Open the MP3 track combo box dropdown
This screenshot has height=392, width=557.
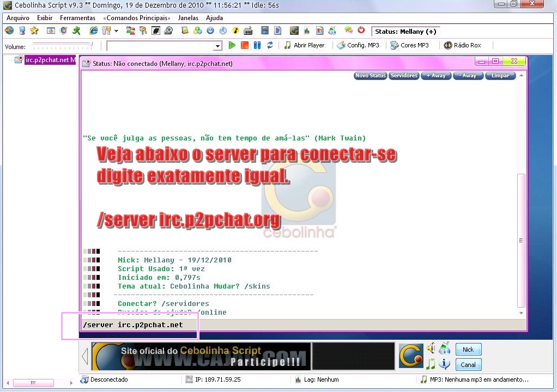click(217, 46)
